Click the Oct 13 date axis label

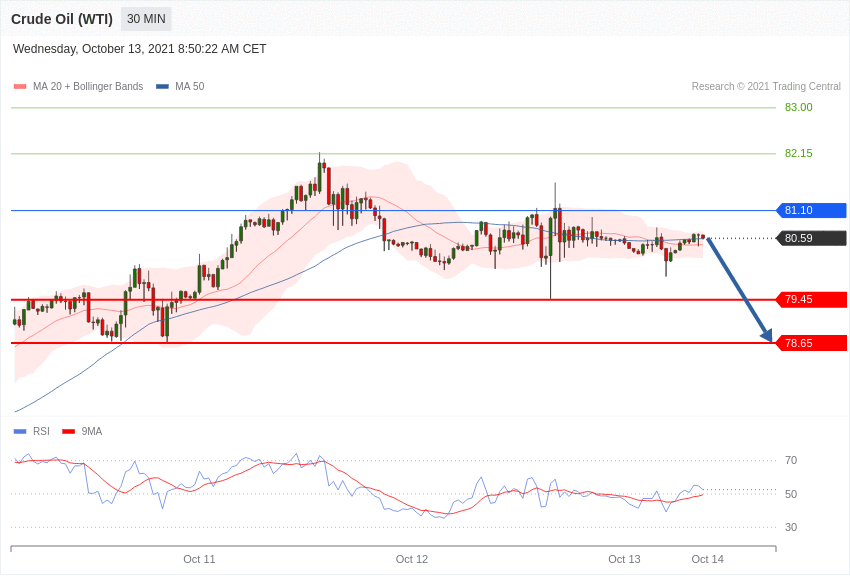coord(624,559)
